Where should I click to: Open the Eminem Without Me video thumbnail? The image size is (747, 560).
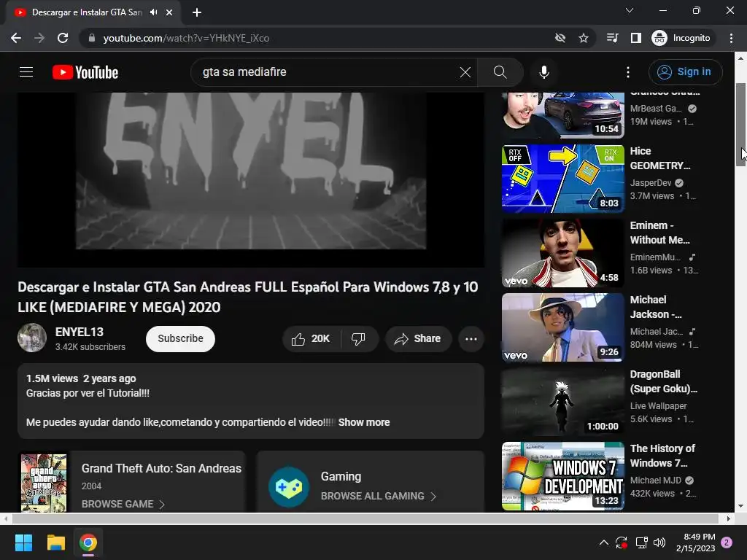coord(563,253)
